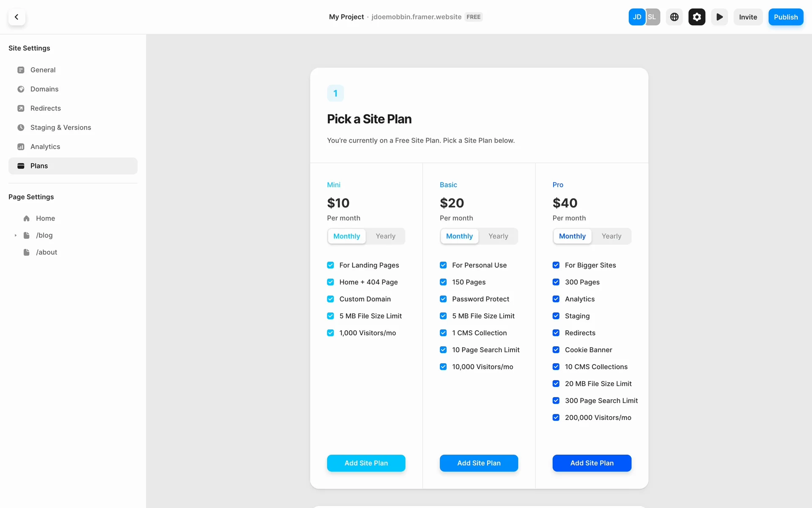Select Monthly billing for Basic plan
The image size is (812, 508).
click(x=459, y=236)
